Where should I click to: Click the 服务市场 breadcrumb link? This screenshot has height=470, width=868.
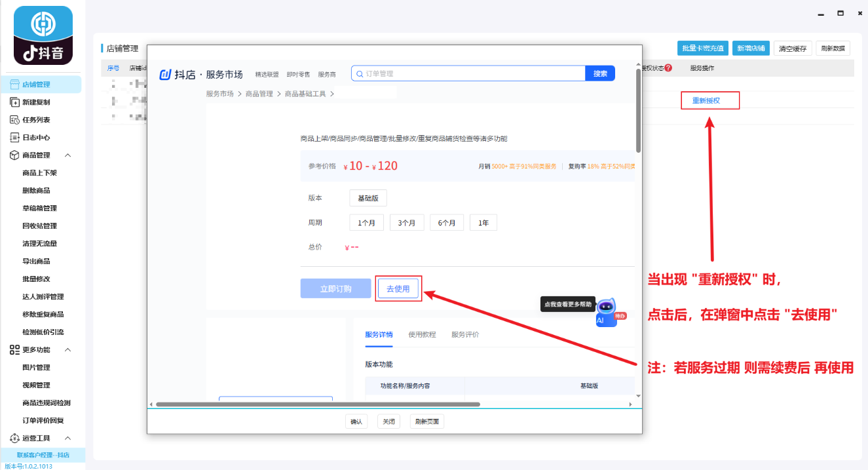[219, 94]
